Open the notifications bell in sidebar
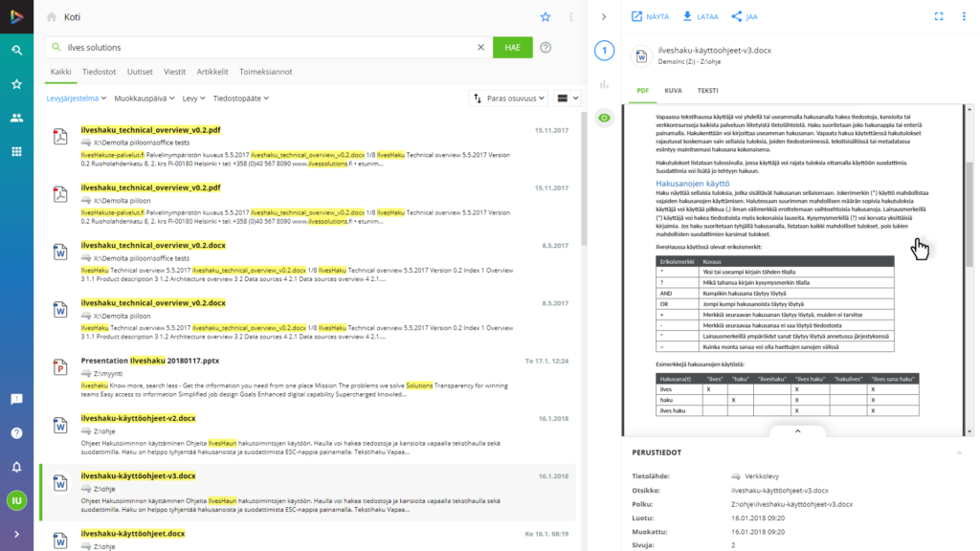 coord(17,467)
